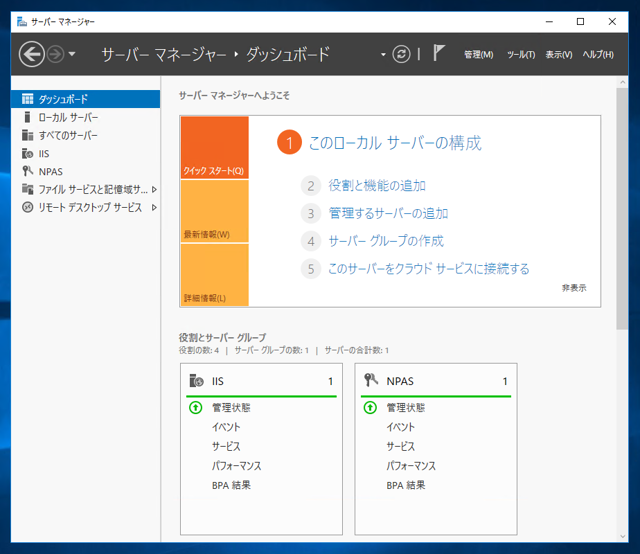Select NPAS in the left sidebar
The width and height of the screenshot is (640, 554).
point(50,171)
